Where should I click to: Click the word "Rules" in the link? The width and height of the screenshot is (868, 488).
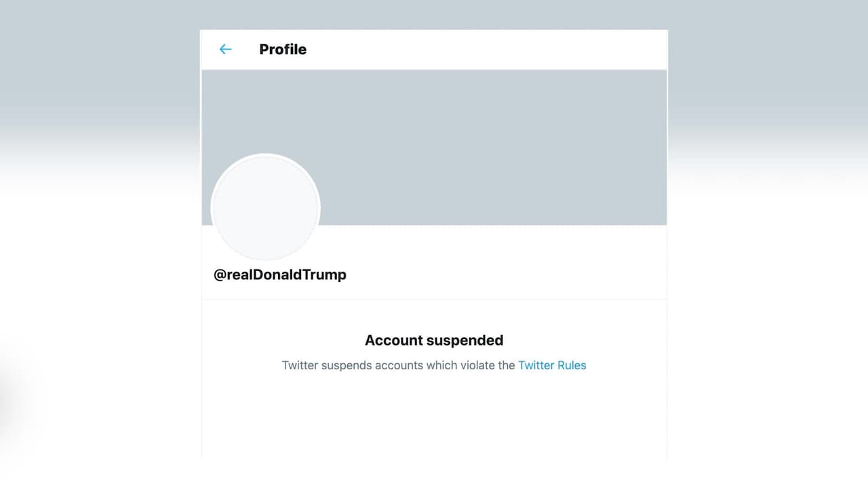click(571, 365)
